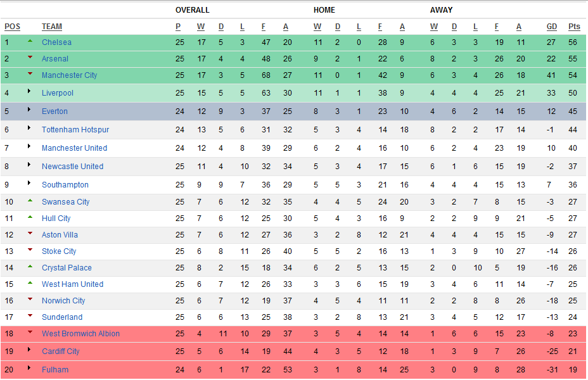Open the Manchester United team link
The height and width of the screenshot is (380, 588).
[x=74, y=148]
